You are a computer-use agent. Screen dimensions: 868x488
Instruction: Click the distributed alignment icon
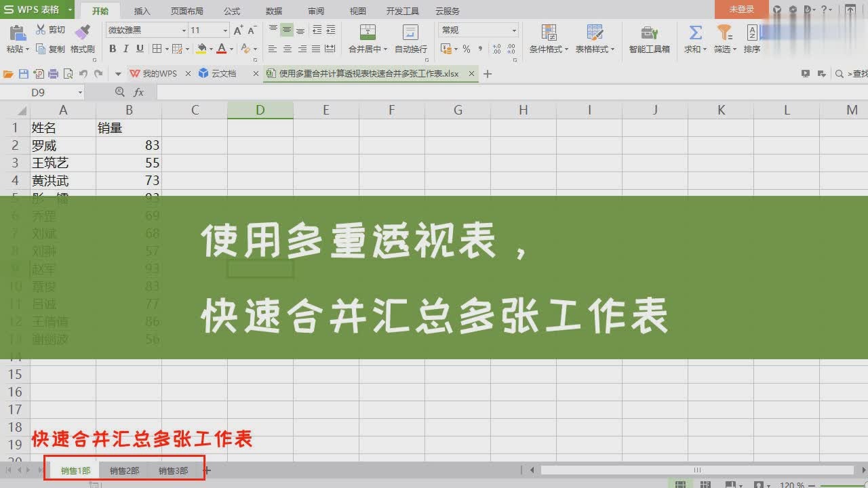pos(330,49)
